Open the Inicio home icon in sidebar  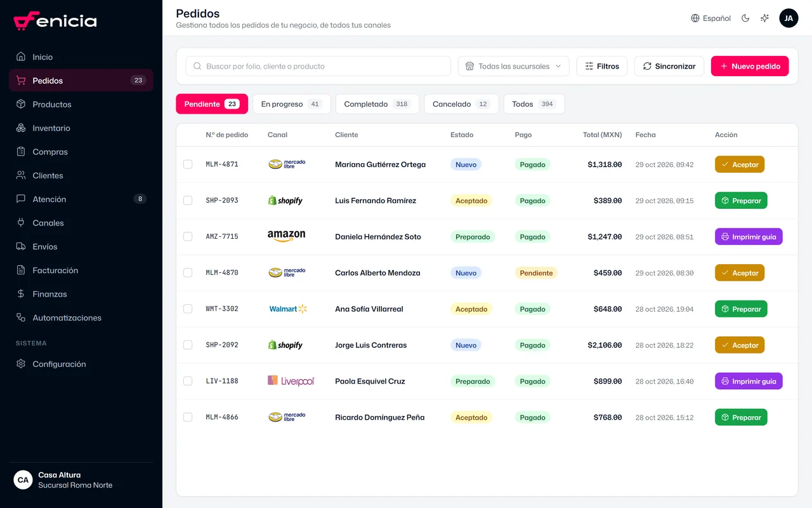(x=21, y=57)
